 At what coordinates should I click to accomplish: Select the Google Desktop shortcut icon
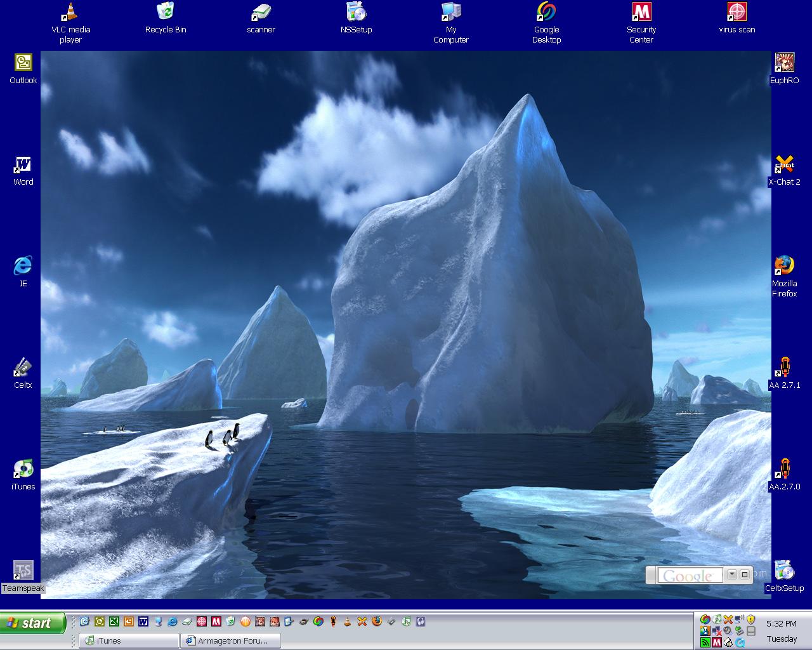[x=546, y=13]
